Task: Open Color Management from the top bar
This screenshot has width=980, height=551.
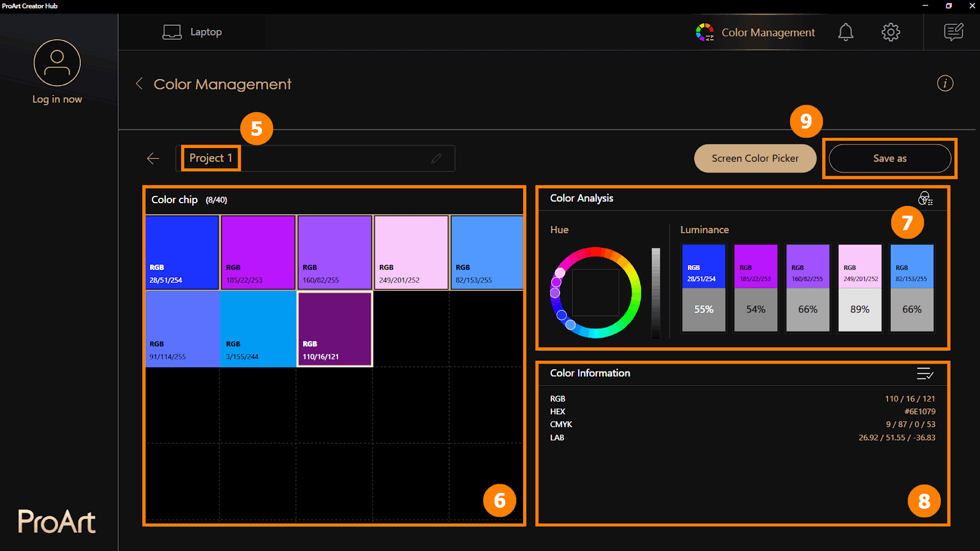Action: click(755, 32)
